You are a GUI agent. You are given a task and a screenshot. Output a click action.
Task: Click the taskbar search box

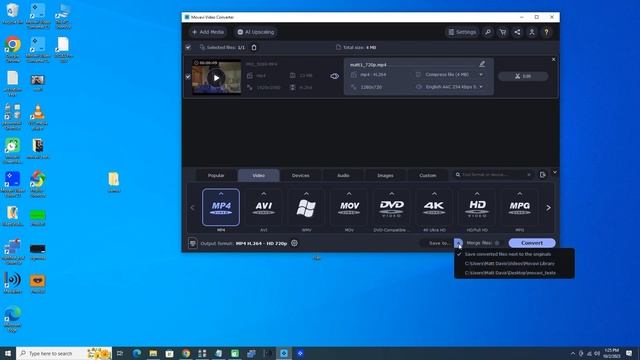coord(64,353)
